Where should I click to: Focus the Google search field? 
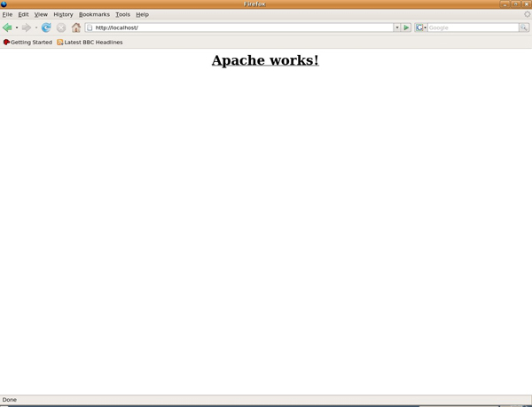coord(473,27)
